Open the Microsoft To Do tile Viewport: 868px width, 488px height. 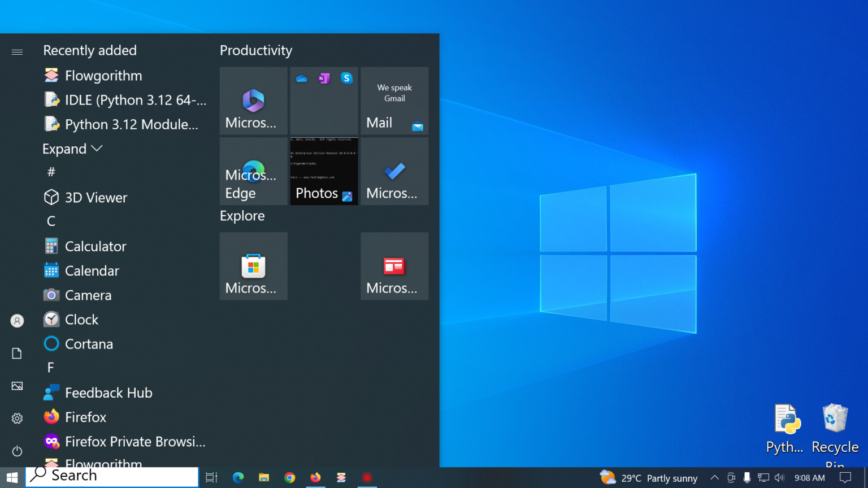pos(394,171)
